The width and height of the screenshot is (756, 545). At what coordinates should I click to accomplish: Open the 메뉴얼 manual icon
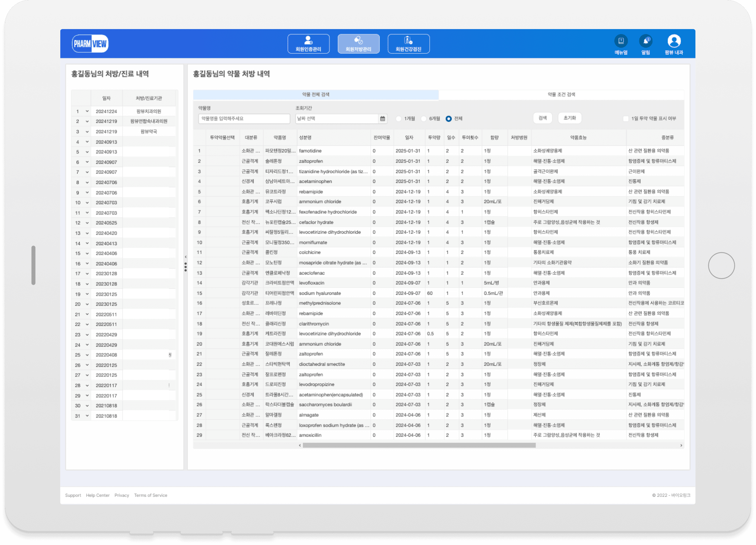[621, 41]
